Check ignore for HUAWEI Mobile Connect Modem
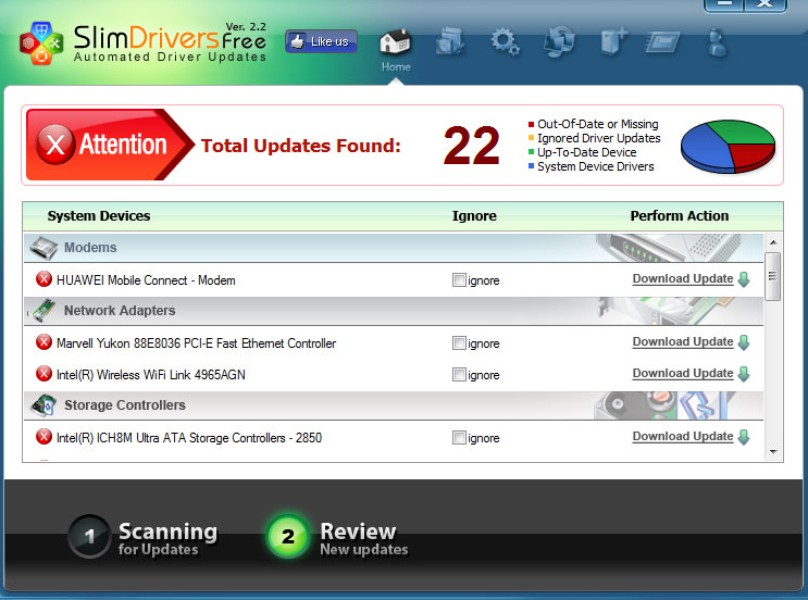 coord(459,280)
